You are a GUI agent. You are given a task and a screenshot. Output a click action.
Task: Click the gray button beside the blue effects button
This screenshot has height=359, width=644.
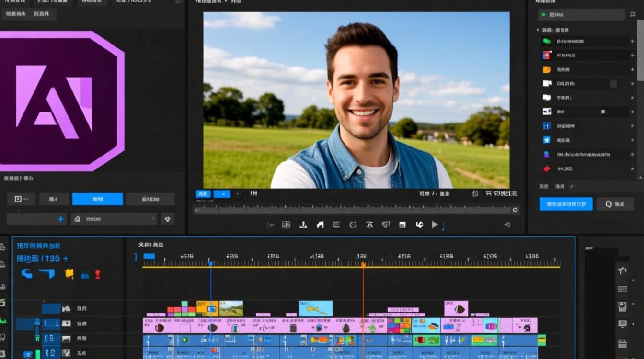(615, 204)
